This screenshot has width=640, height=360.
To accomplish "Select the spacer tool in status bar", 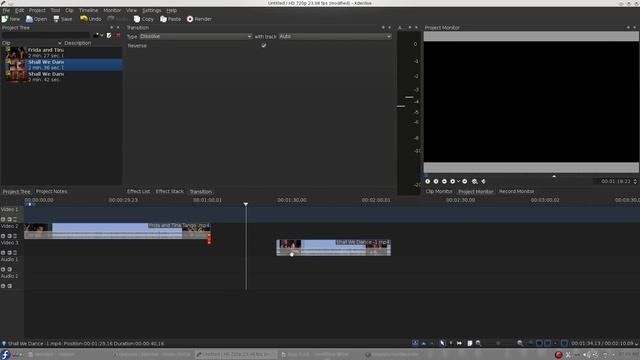I will pyautogui.click(x=460, y=343).
